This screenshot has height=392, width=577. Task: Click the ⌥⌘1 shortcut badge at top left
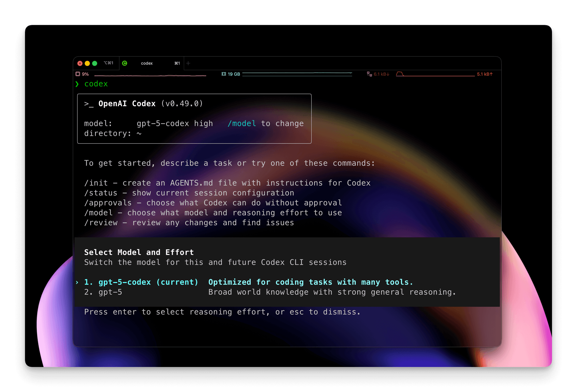click(109, 63)
